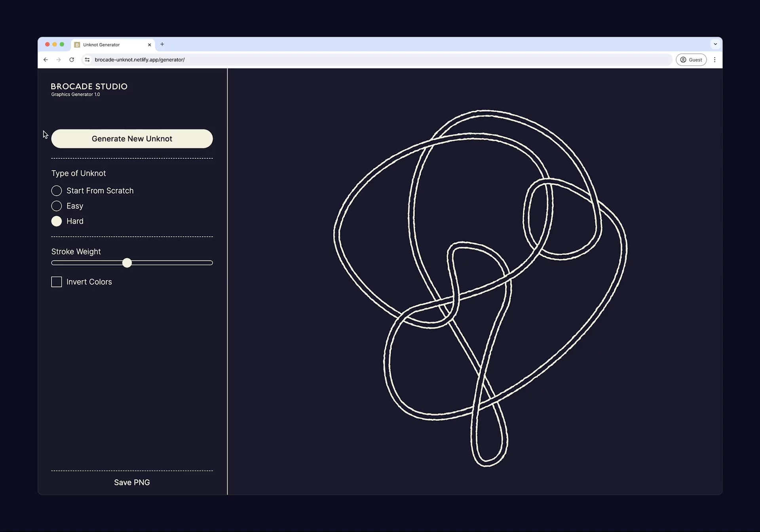Click the Brocade Studio logo title
This screenshot has width=760, height=532.
(89, 86)
